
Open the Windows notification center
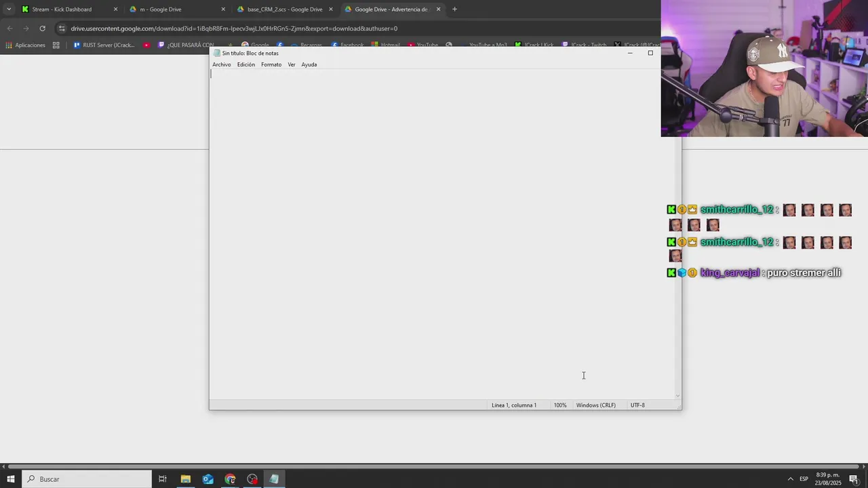point(854,479)
